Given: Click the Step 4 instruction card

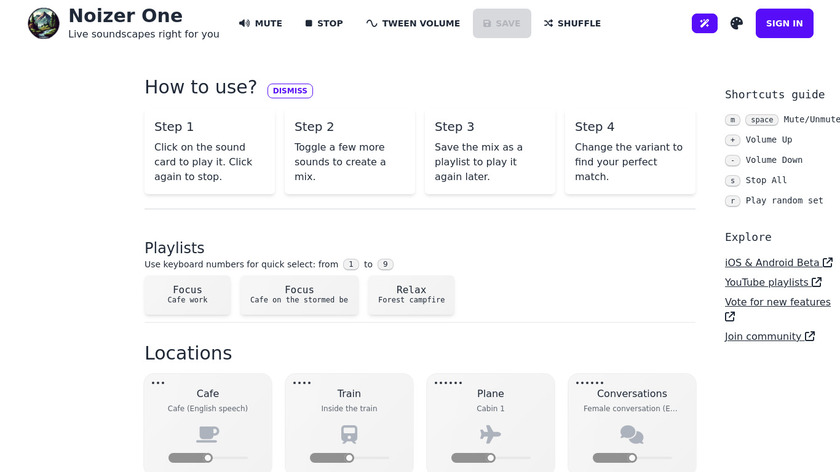Looking at the screenshot, I should tap(630, 152).
